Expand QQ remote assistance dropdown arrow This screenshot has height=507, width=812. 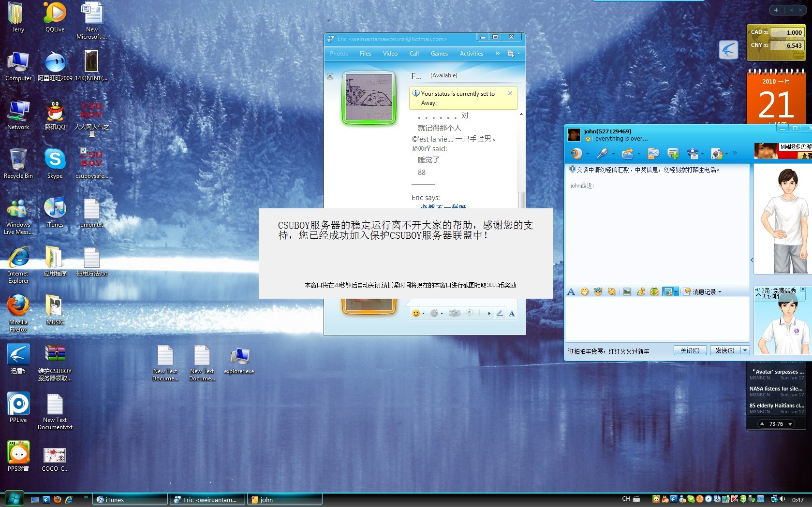tap(702, 154)
